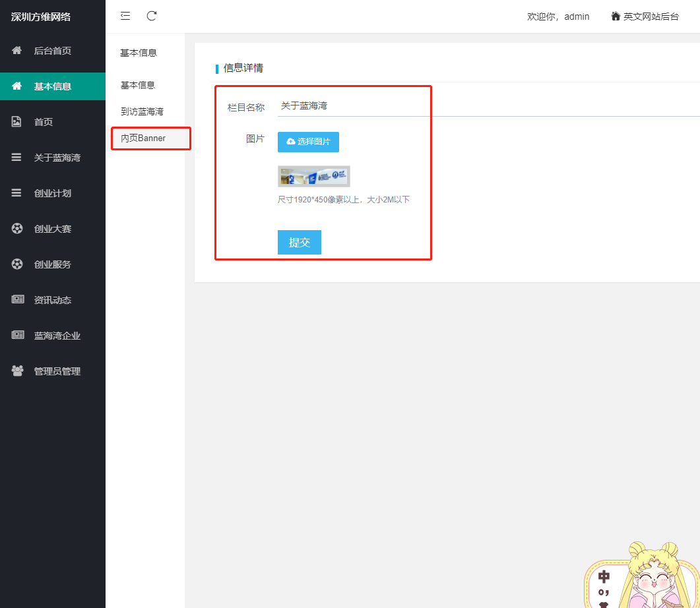Go to 英文网站后台 link

[645, 16]
